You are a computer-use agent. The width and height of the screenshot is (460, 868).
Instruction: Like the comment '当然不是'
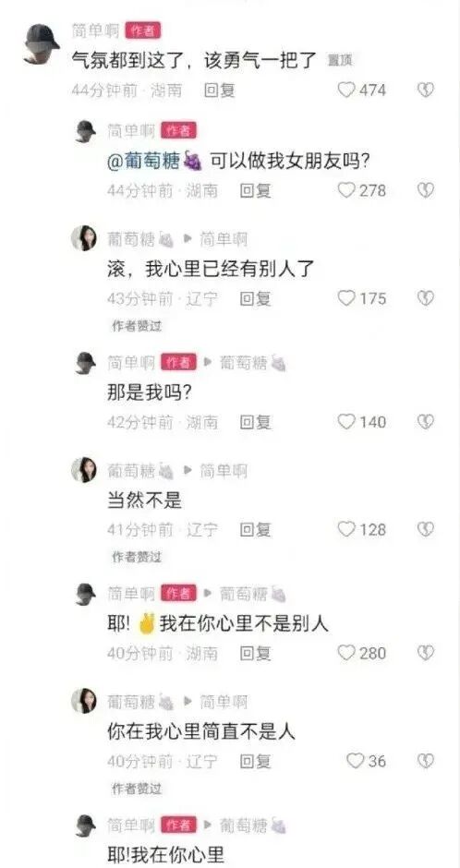pos(346,530)
